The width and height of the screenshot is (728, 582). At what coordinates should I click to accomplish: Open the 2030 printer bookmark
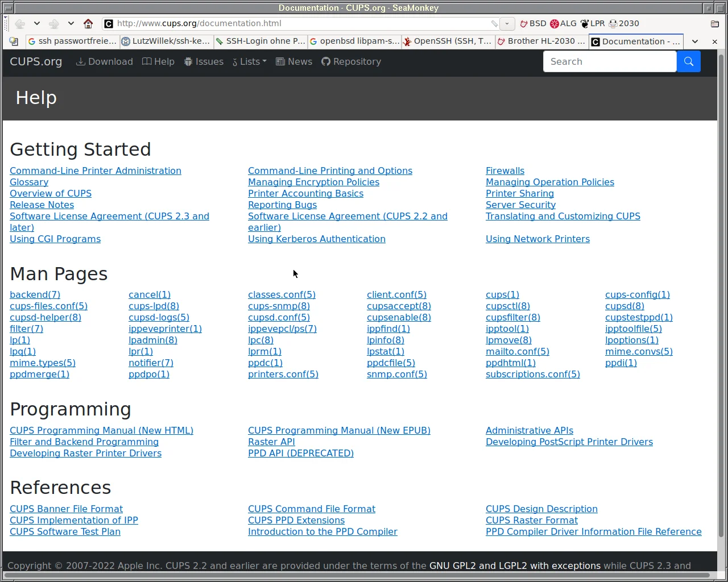pos(624,23)
